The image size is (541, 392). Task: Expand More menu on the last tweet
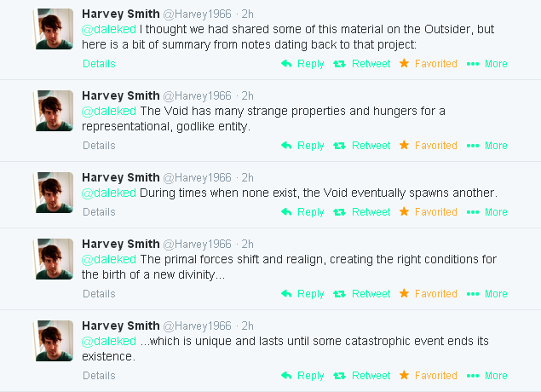pyautogui.click(x=486, y=376)
